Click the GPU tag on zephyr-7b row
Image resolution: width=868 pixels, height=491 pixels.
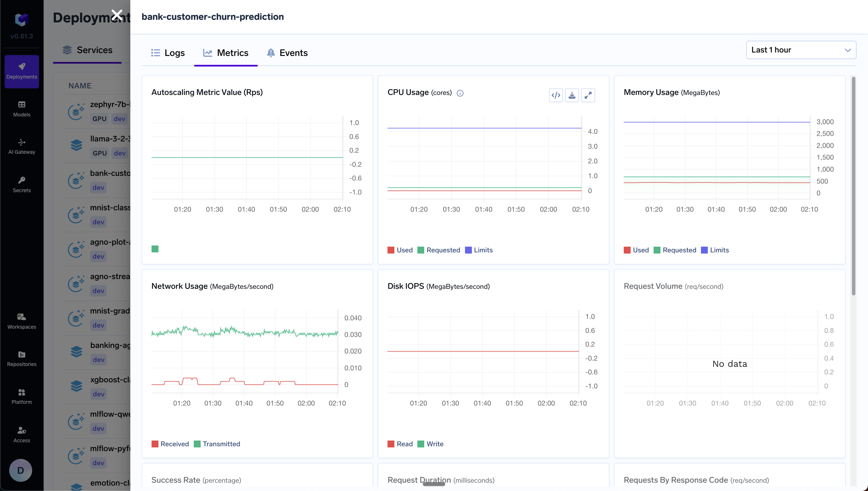[x=99, y=119]
